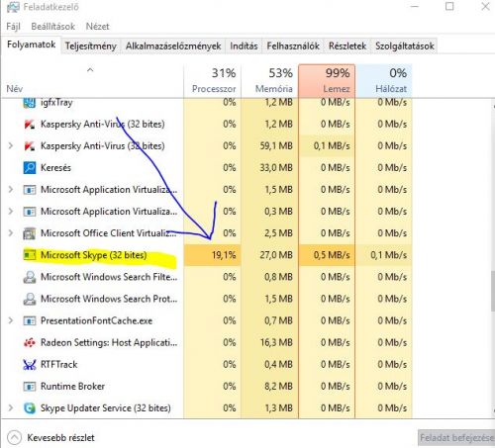Click the Microsoft Windows Search Filter icon
The image size is (495, 448).
[30, 277]
